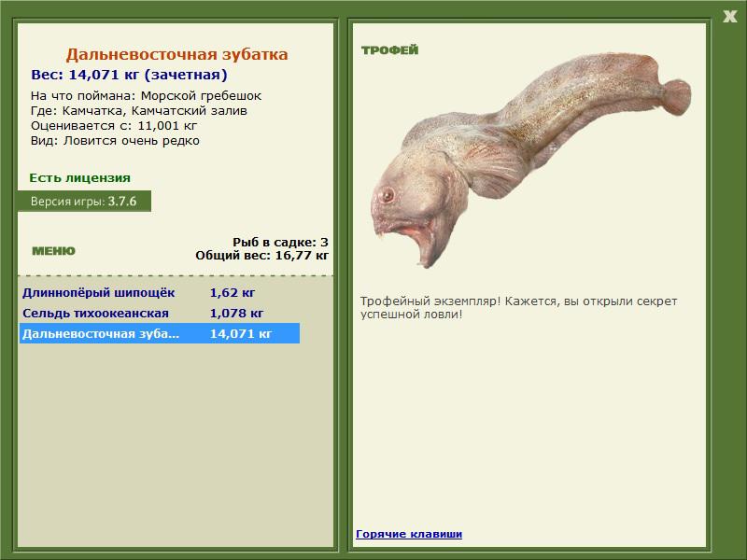Viewport: 747px width, 560px height.
Task: Click the Вид: Ловится очень редко line
Action: [115, 141]
